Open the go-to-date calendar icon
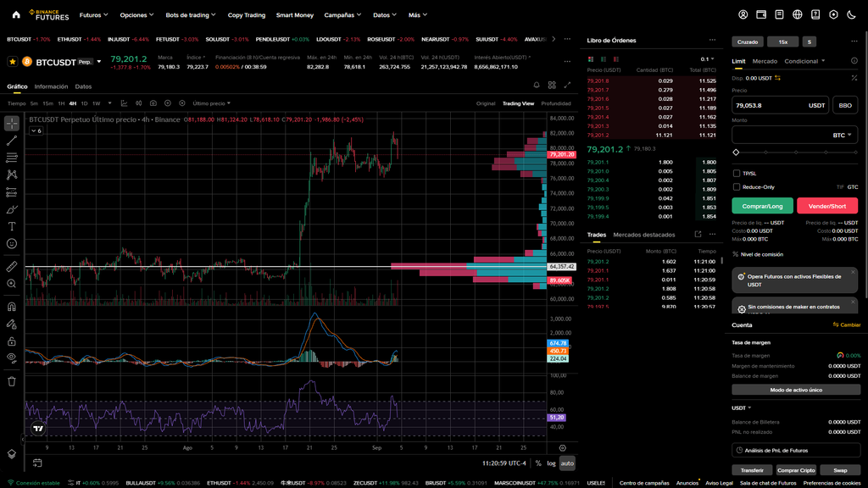This screenshot has width=868, height=488. click(37, 463)
